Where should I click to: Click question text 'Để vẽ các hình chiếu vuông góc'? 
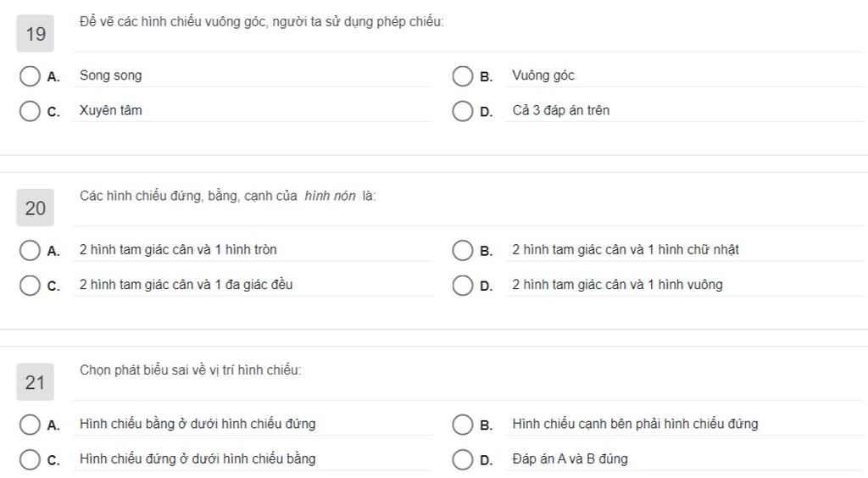click(x=261, y=22)
